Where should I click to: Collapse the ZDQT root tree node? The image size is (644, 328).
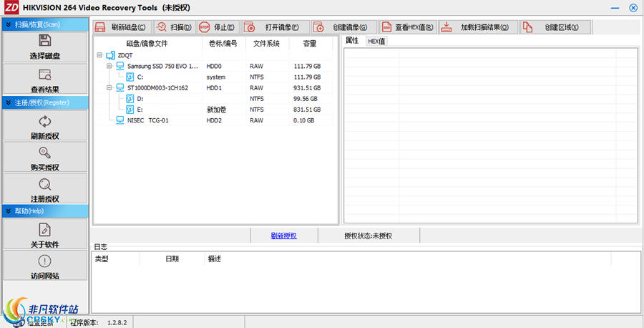99,55
